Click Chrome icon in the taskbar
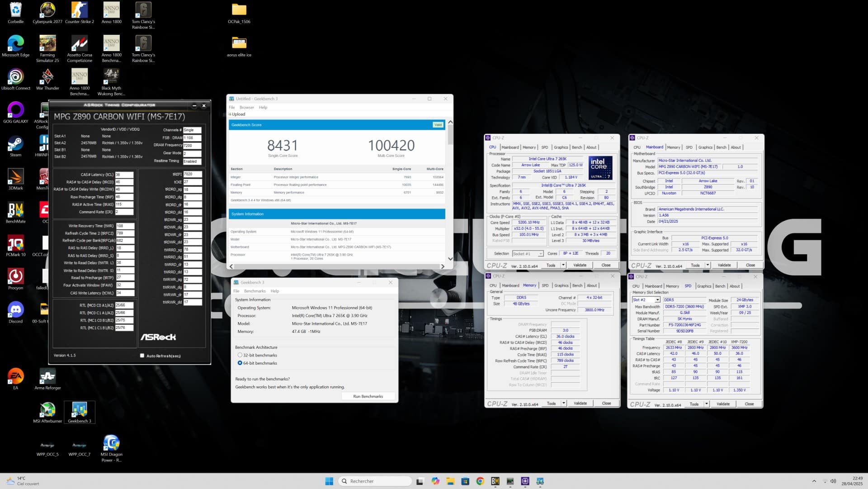The height and width of the screenshot is (489, 868). [x=480, y=481]
